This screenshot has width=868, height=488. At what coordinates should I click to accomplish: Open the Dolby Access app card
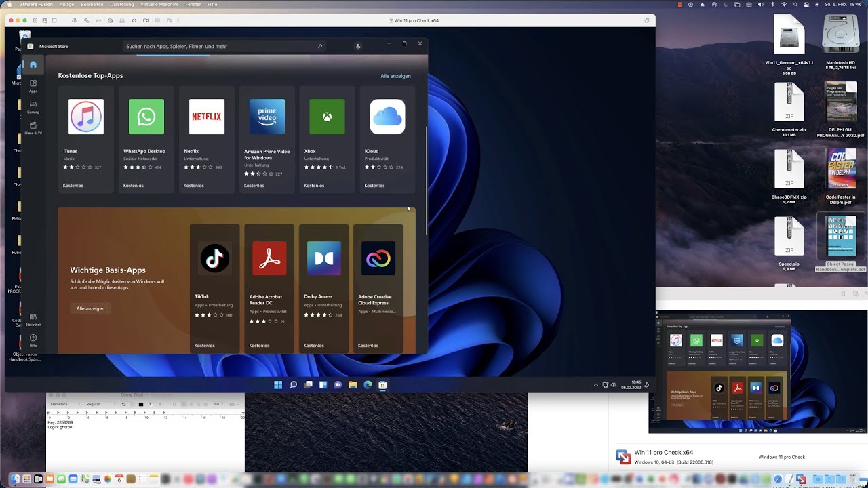(323, 289)
